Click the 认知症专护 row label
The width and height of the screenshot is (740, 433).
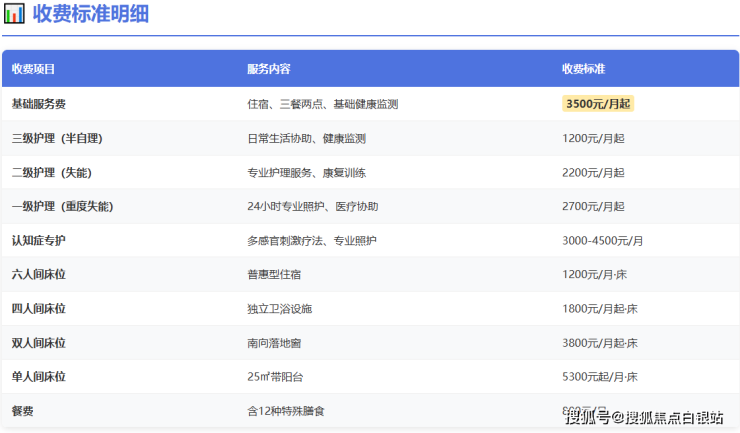click(x=39, y=241)
